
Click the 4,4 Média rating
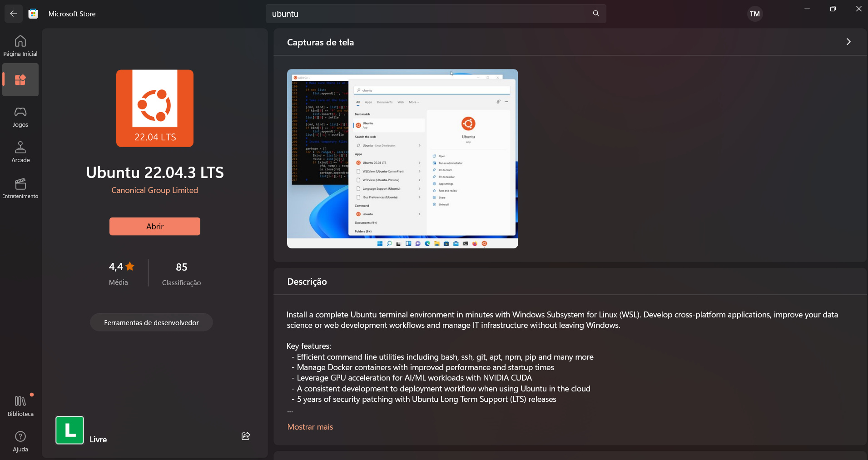121,273
